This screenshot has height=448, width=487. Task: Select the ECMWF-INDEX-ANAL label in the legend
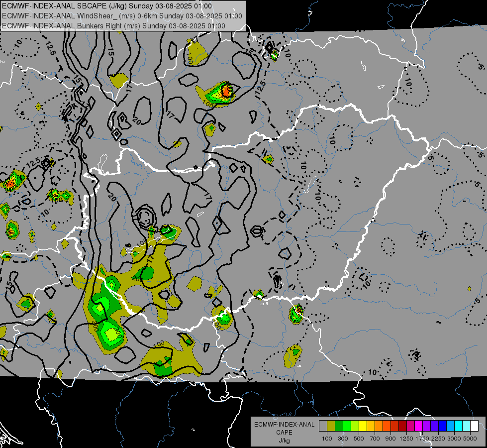pyautogui.click(x=284, y=425)
